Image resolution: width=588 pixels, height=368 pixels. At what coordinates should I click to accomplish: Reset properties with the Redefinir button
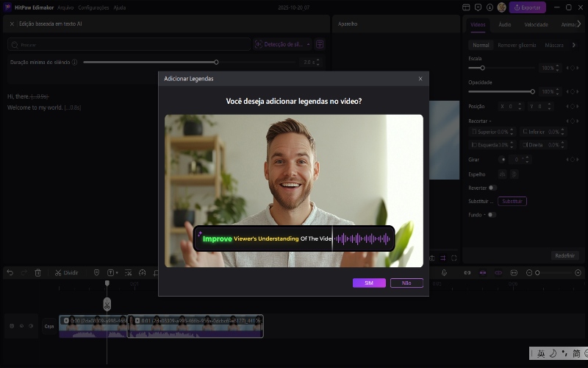(x=564, y=255)
